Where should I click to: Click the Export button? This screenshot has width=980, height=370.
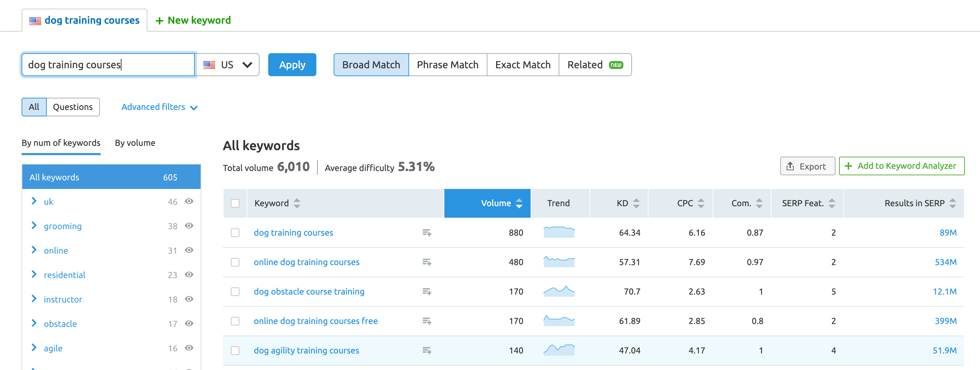tap(807, 166)
